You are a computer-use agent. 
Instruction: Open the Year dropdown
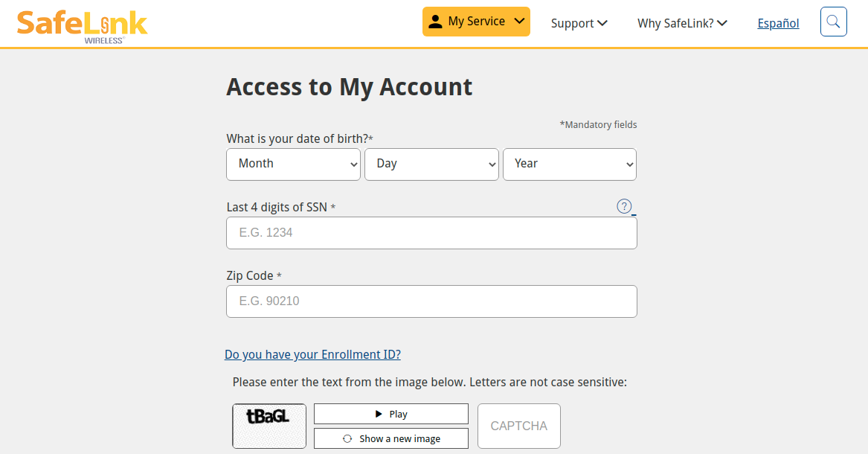(x=569, y=164)
